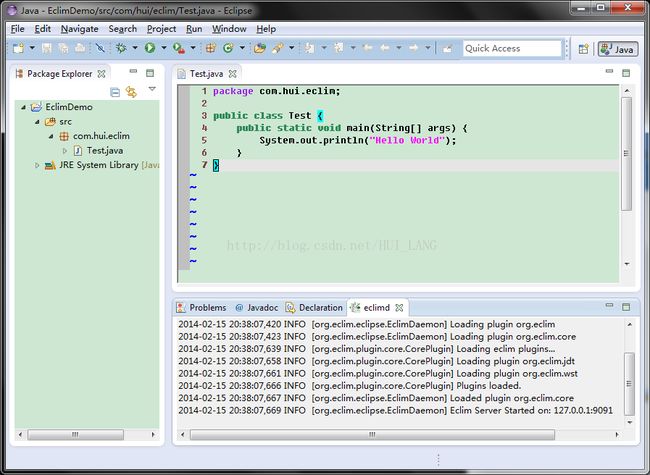The image size is (650, 475).
Task: Click the Pin Editor toolbar icon
Action: point(447,48)
